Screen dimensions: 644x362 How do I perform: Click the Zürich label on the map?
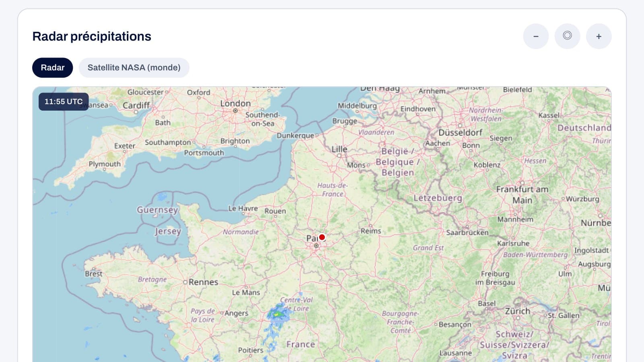(x=518, y=311)
